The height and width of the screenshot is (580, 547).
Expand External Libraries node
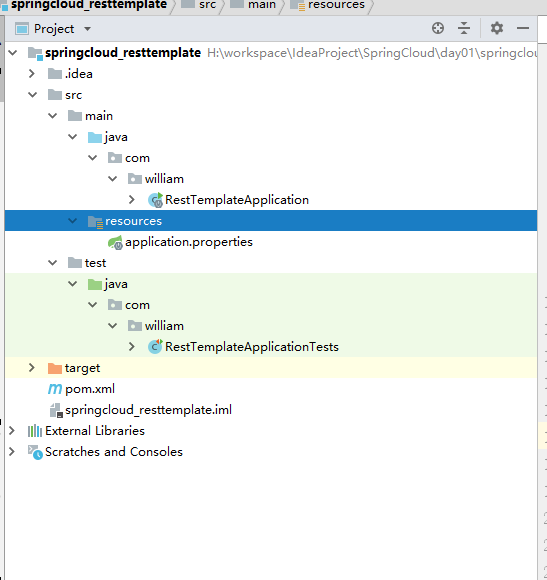[12, 431]
